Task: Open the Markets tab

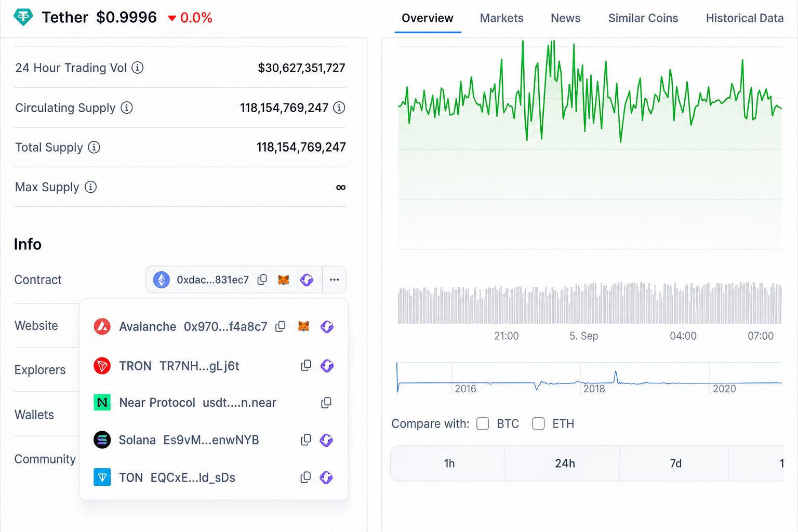Action: click(x=502, y=18)
